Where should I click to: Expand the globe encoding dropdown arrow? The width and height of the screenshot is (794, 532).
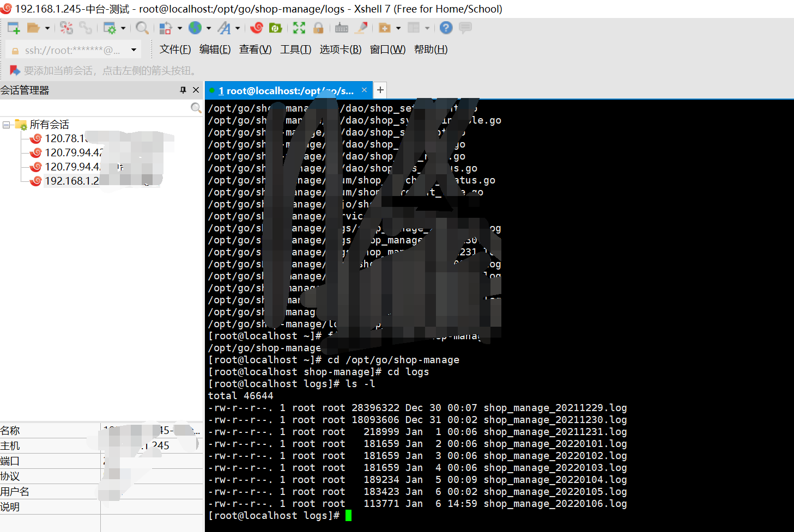point(209,28)
